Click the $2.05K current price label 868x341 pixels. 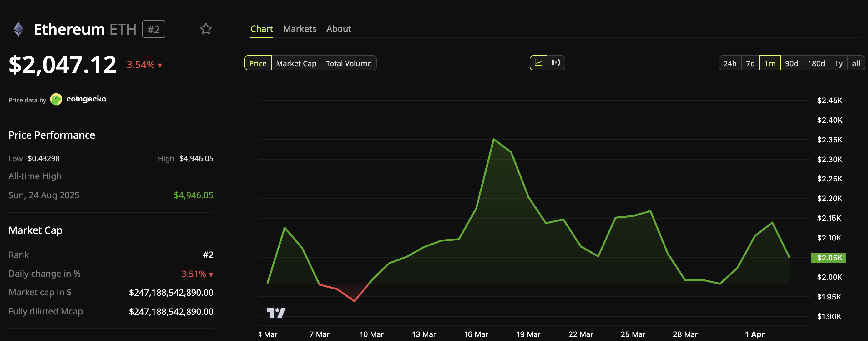click(x=829, y=258)
